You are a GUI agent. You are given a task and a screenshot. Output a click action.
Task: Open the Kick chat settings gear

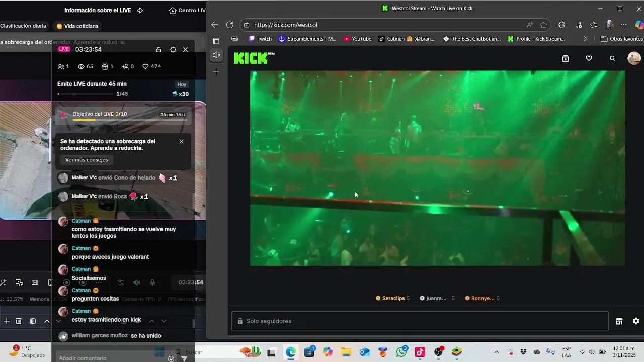pyautogui.click(x=636, y=321)
